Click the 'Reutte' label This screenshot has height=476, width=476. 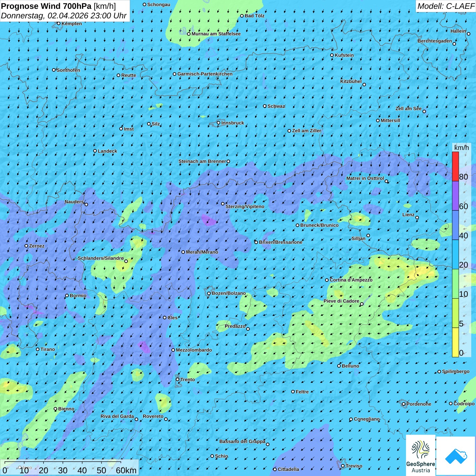(x=129, y=75)
